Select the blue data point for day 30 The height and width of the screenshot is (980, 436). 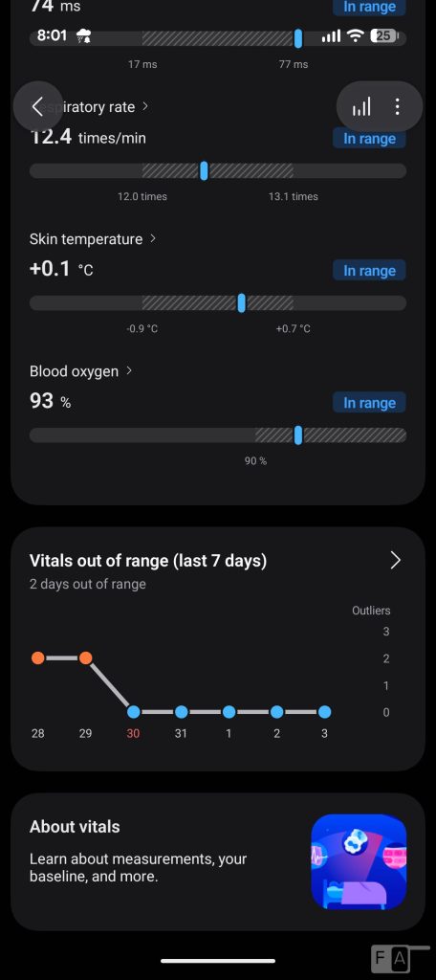click(133, 712)
